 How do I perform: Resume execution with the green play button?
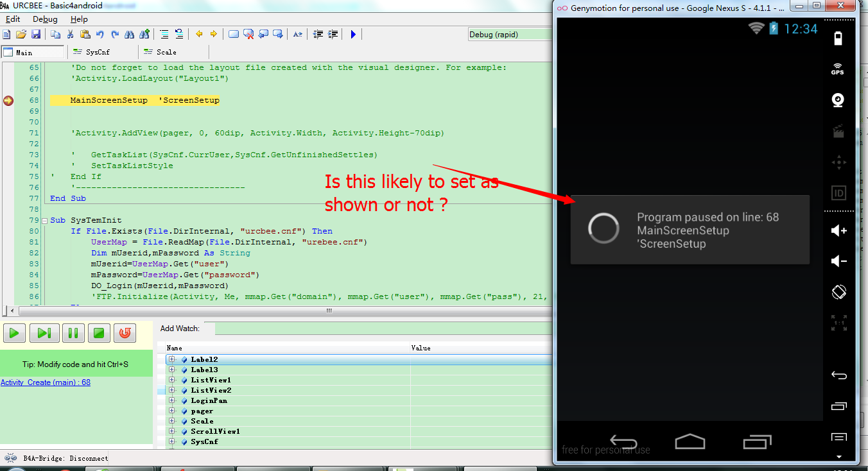pos(14,332)
